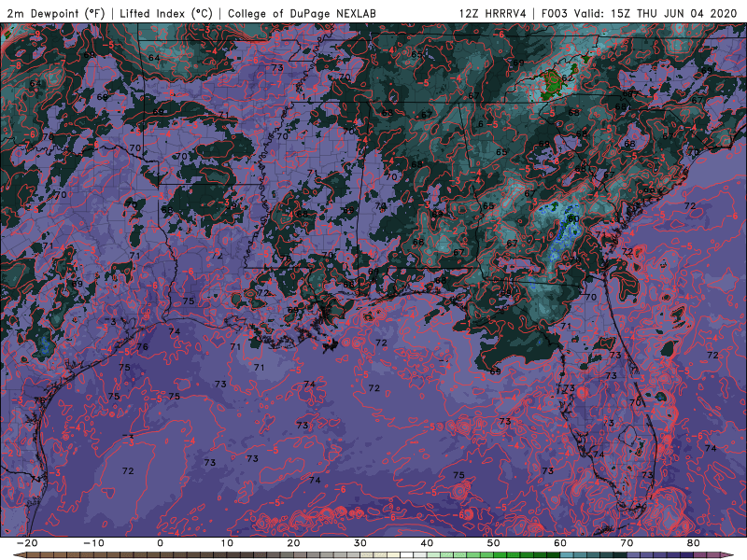Click the 'F003 Valid: 15Z THU JUN 04 2020' text
Viewport: 747px width, 560px height.
point(640,14)
